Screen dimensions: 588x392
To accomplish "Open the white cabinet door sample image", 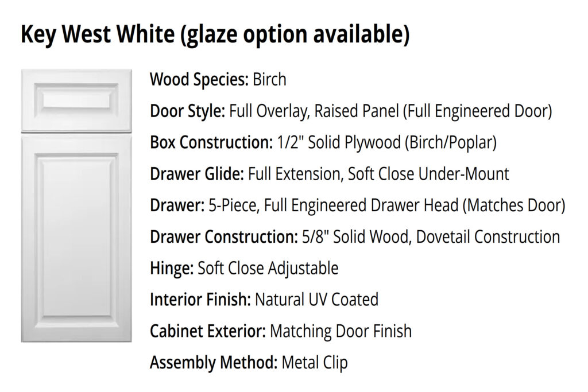I will coord(76,205).
